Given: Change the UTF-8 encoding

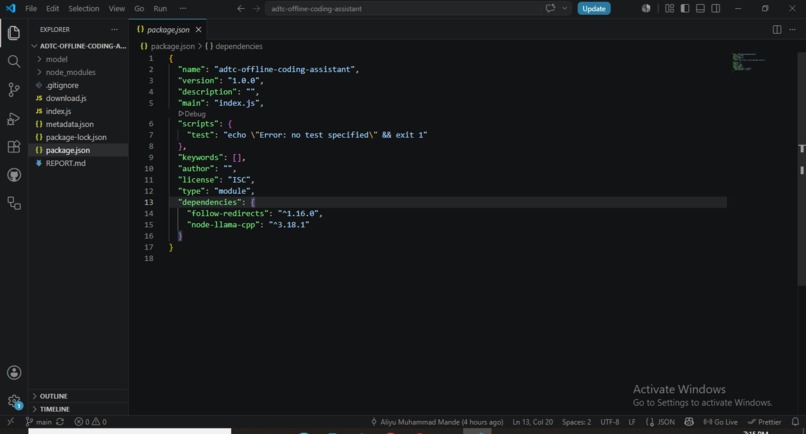Looking at the screenshot, I should (610, 422).
